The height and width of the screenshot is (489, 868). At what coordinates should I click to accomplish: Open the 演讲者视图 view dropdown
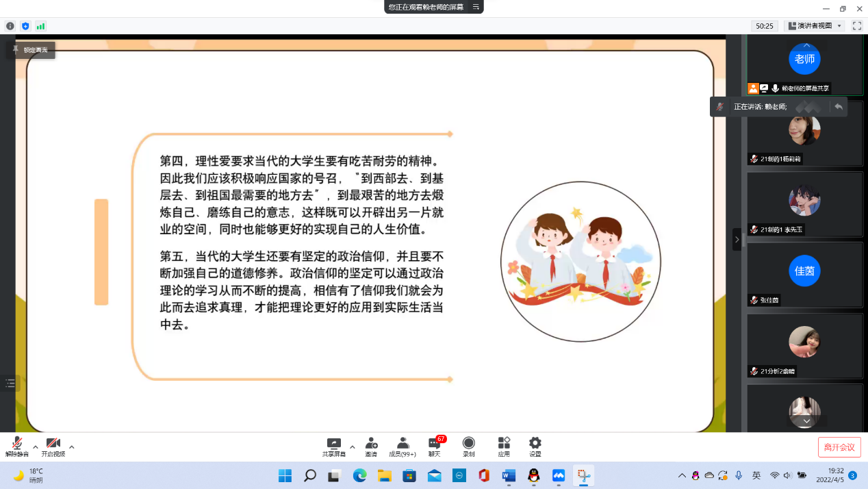click(815, 26)
